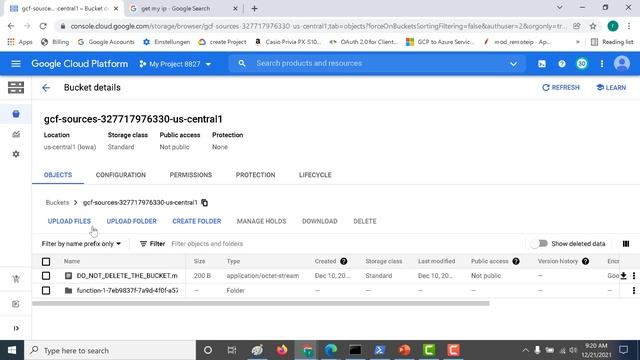This screenshot has width=640, height=360.
Task: Switch to the OBJECTS tab
Action: coord(58,175)
